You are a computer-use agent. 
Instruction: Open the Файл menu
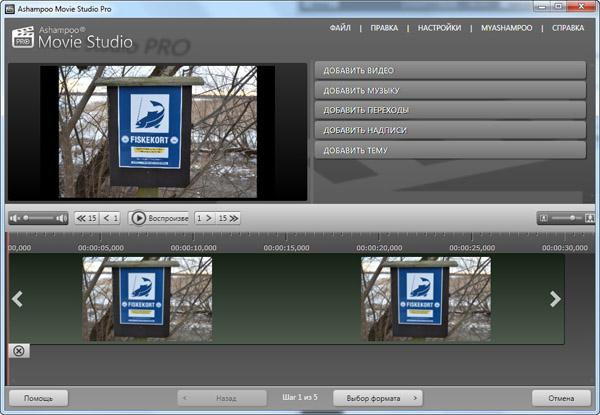(343, 28)
